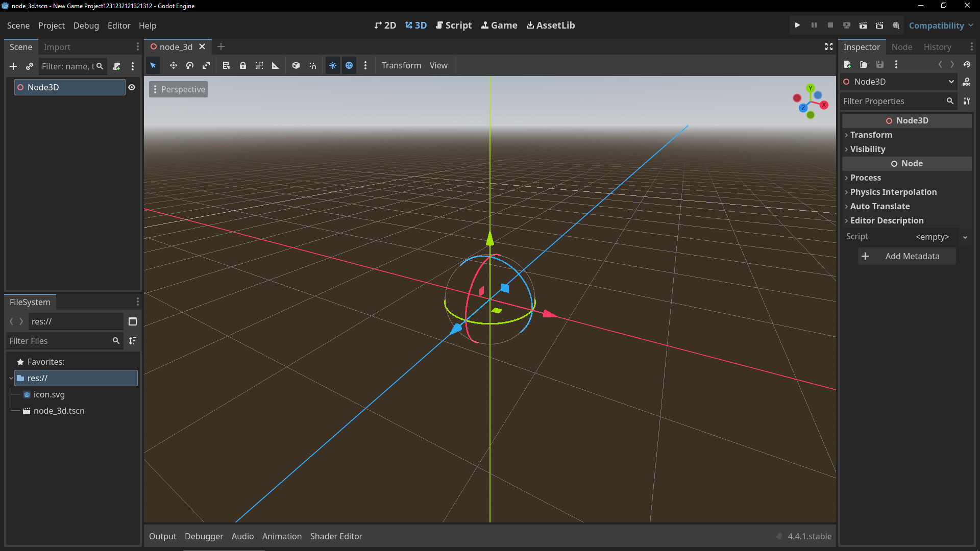Select the Rotate Mode tool
Image resolution: width=980 pixels, height=551 pixels.
(x=190, y=65)
